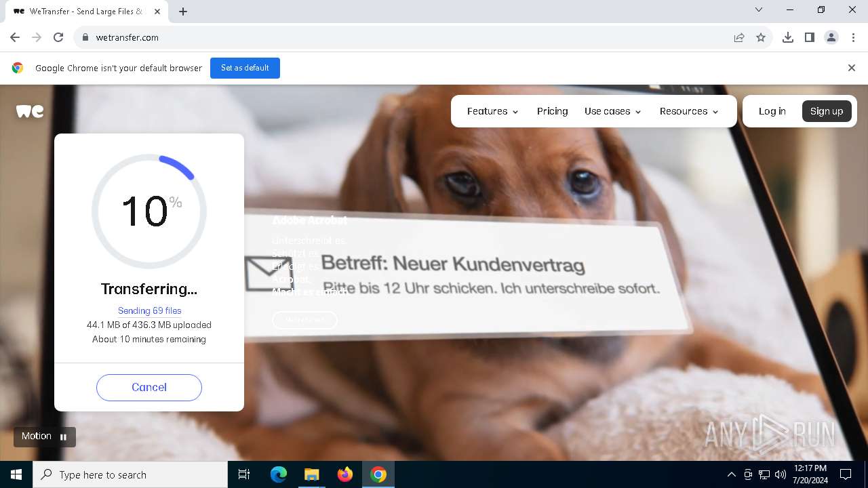Click the circular 10% progress indicator

(x=149, y=211)
